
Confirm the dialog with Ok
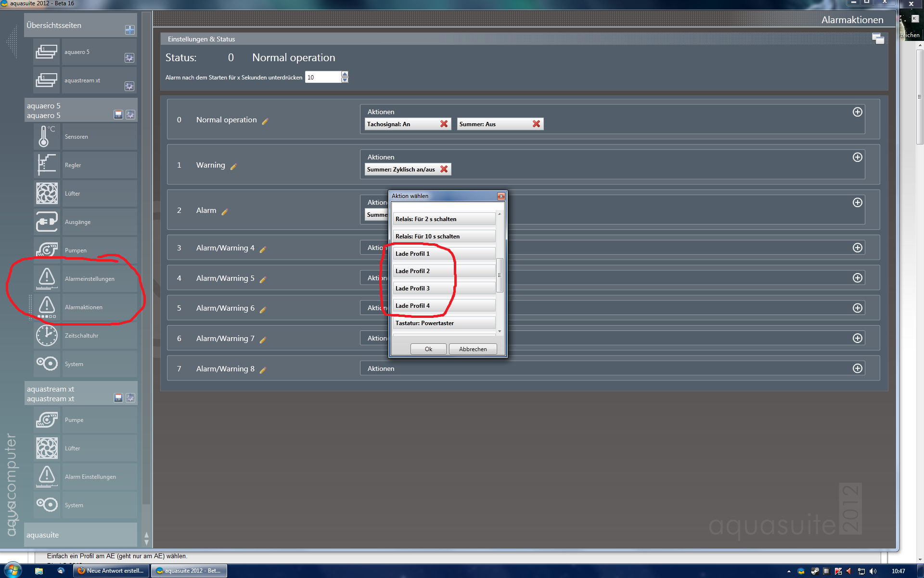pyautogui.click(x=428, y=349)
